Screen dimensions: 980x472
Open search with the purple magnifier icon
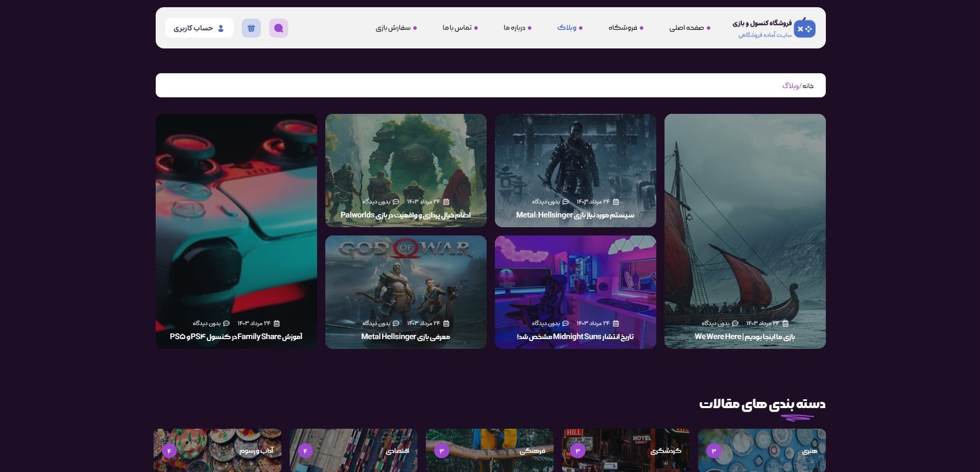click(278, 28)
